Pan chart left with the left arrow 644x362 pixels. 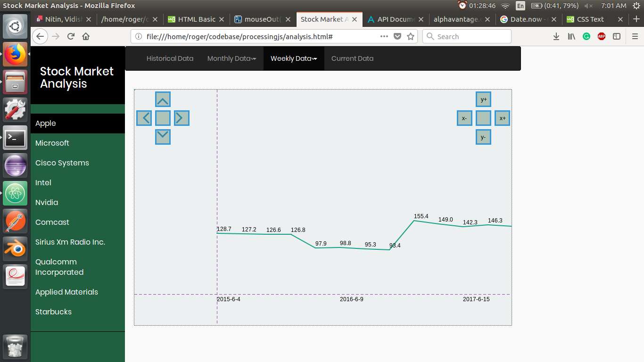tap(144, 118)
